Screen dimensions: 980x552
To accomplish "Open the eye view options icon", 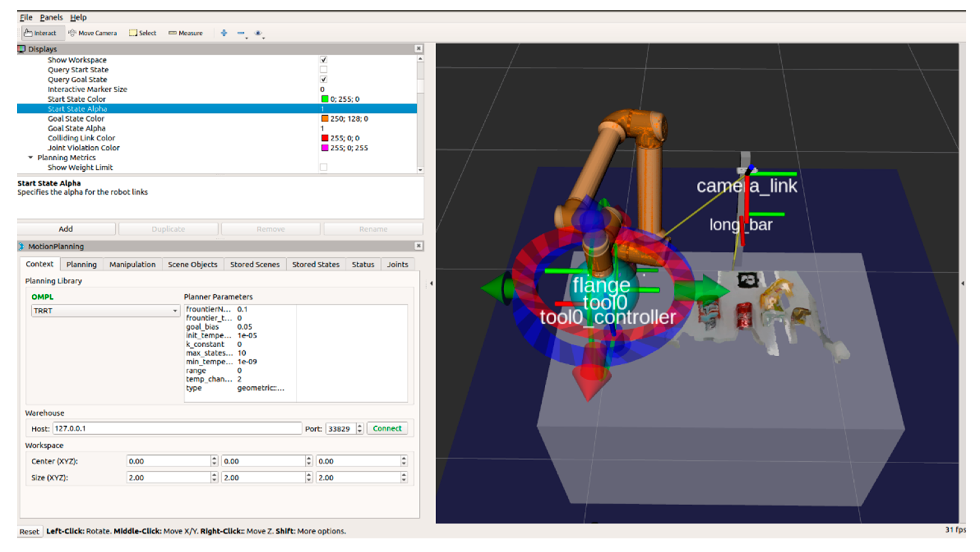I will [x=258, y=33].
